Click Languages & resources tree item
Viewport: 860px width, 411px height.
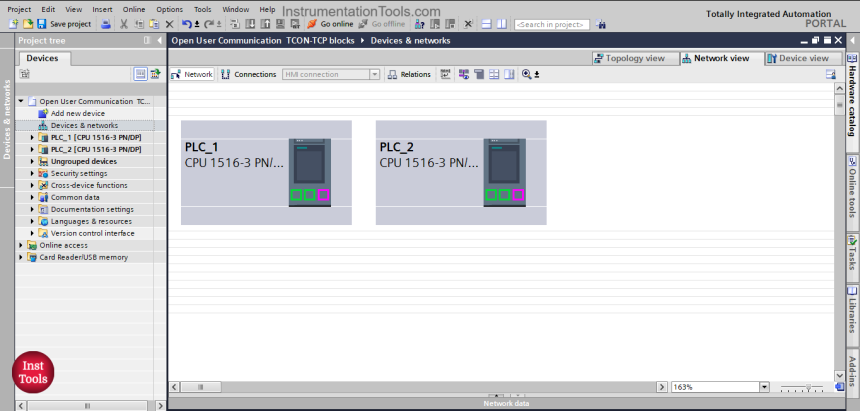click(91, 221)
